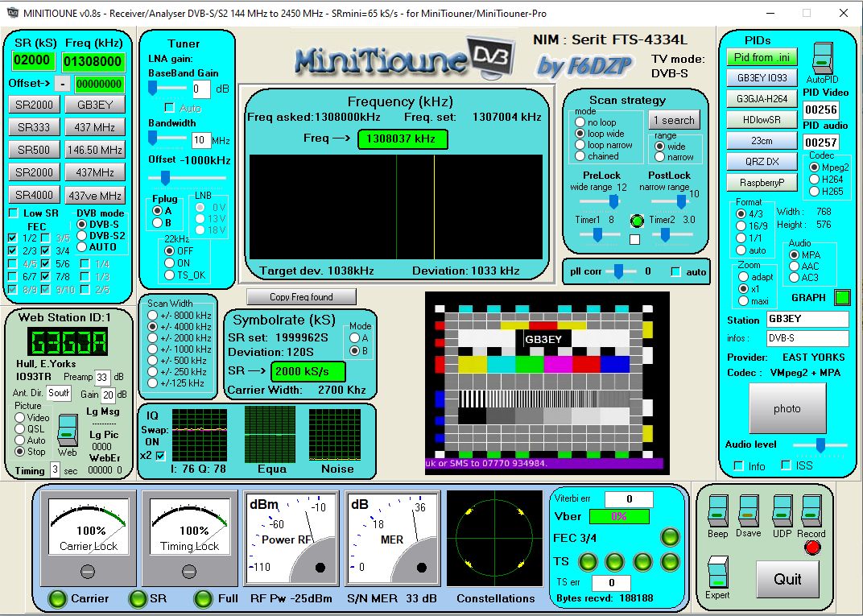Click the PID Video field 00256

point(820,110)
